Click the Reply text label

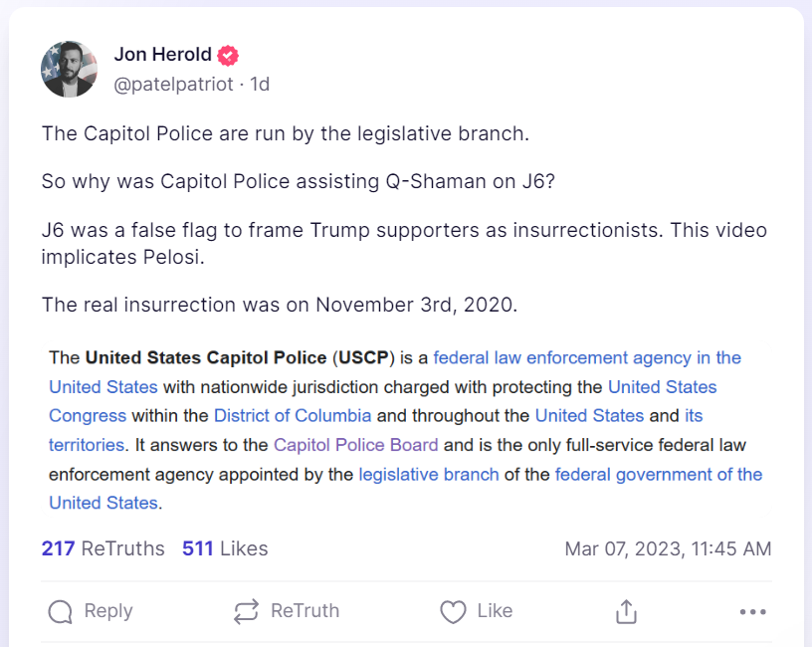(108, 611)
